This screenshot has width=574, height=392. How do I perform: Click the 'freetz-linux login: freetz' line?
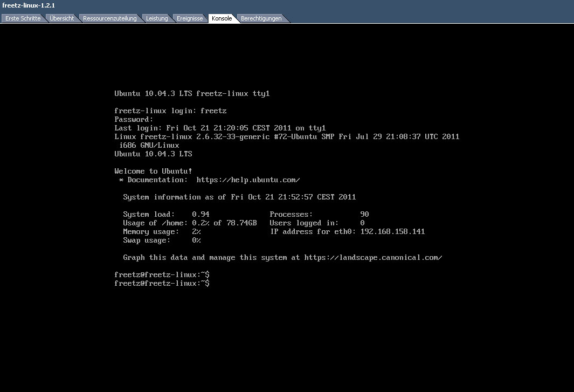170,111
